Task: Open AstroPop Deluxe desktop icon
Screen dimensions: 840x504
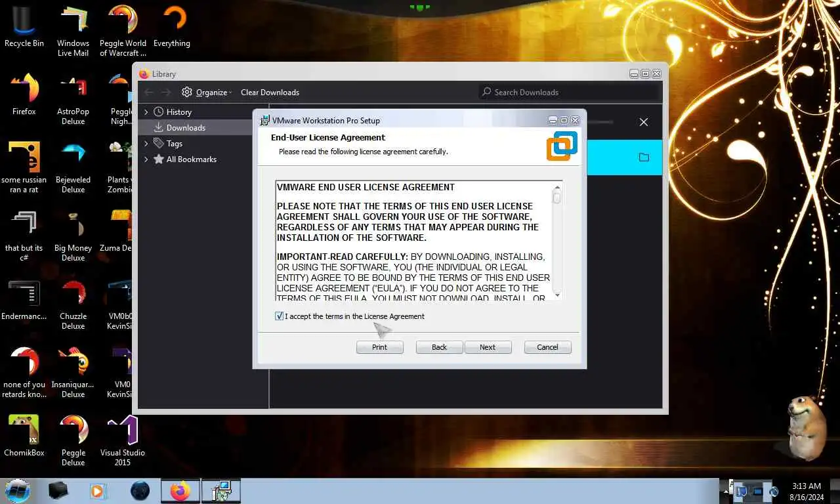Action: pyautogui.click(x=73, y=99)
